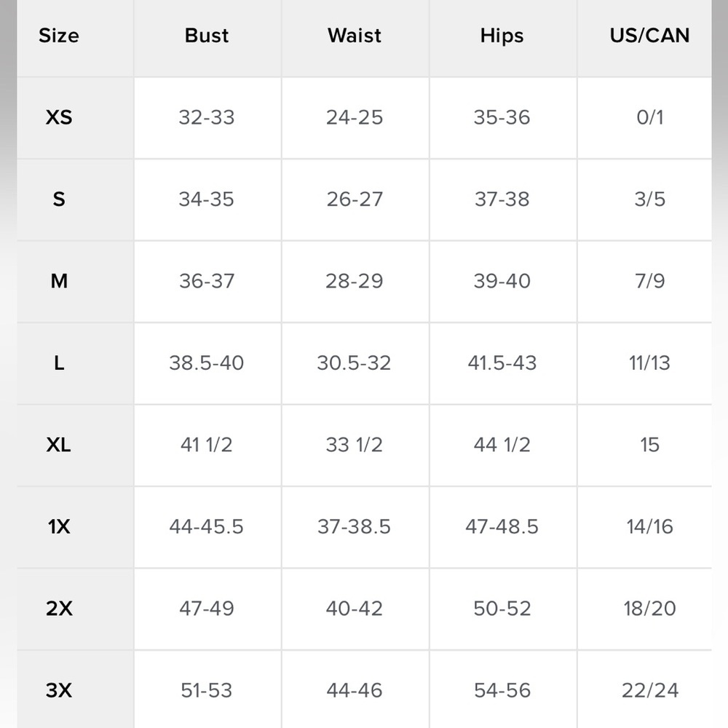Click the Bust column header
The height and width of the screenshot is (728, 728).
[x=207, y=36]
